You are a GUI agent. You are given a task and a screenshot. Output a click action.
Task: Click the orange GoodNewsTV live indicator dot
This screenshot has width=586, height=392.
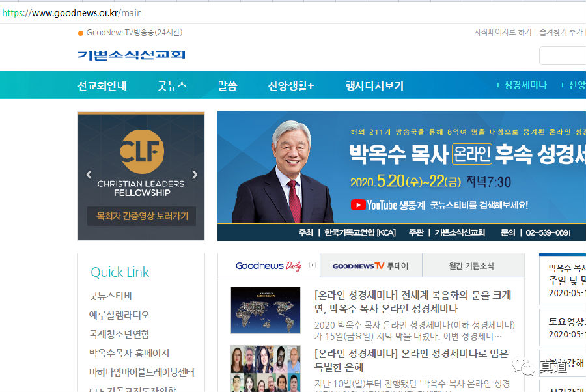click(81, 33)
